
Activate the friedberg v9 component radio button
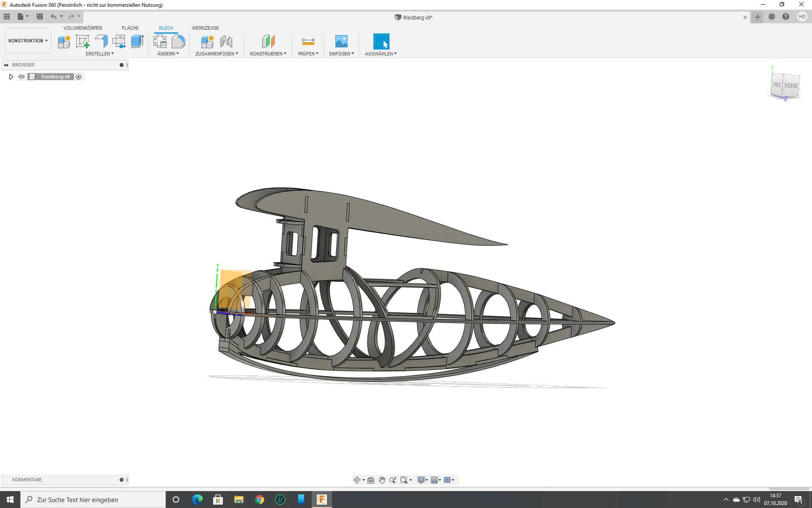tap(79, 77)
